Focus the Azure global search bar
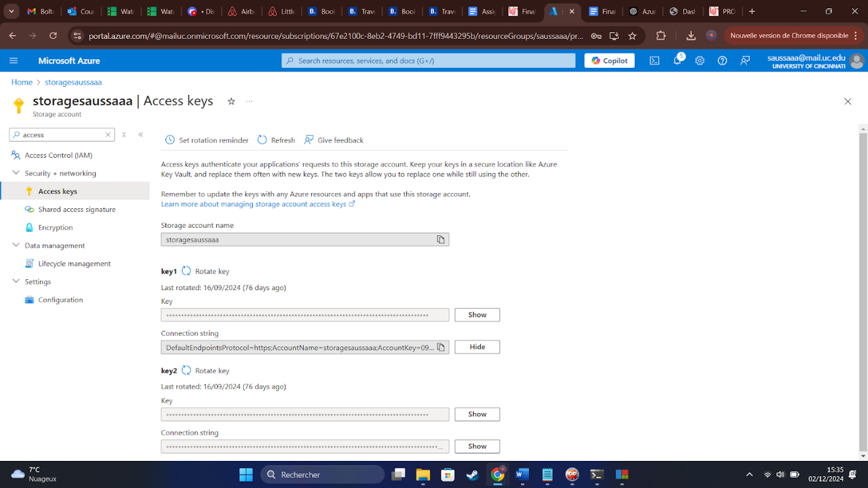This screenshot has width=868, height=488. click(428, 60)
